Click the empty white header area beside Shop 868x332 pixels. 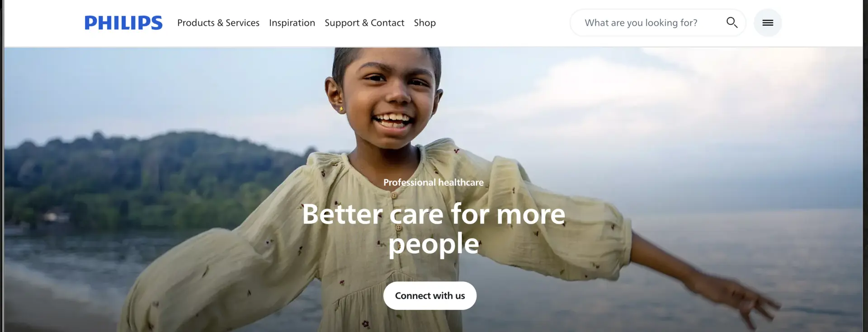point(502,23)
